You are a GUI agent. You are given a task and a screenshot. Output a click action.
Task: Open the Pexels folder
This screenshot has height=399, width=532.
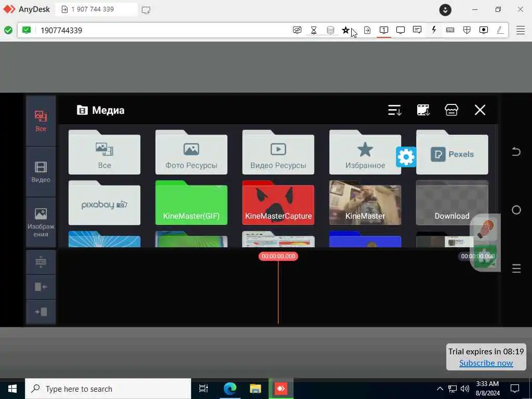[x=453, y=152]
